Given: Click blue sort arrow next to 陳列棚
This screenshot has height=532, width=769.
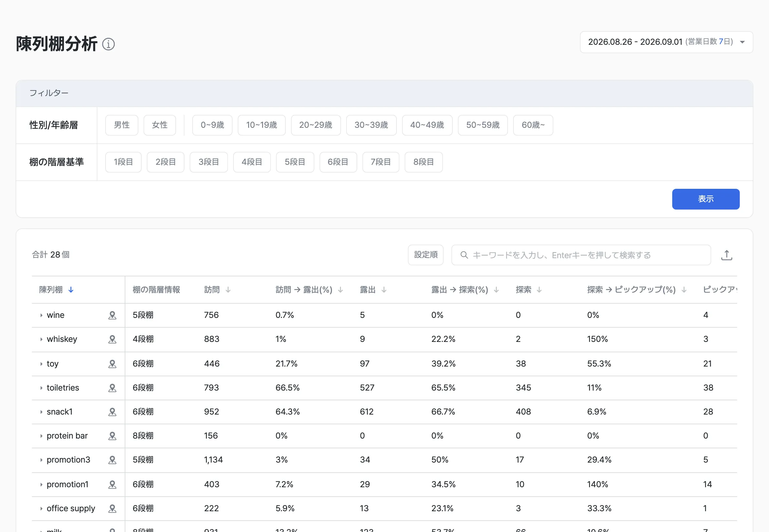Looking at the screenshot, I should coord(71,290).
